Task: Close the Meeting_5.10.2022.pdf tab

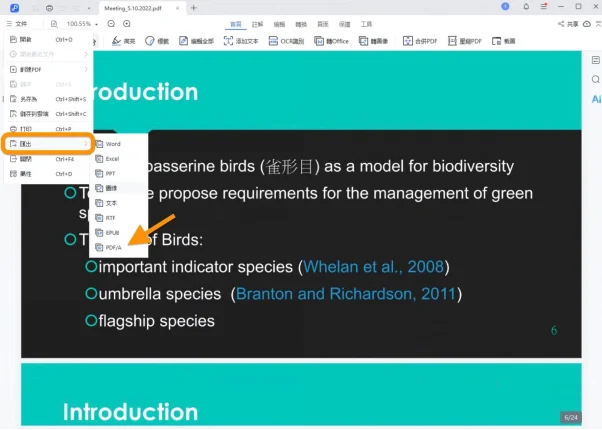Action: [177, 8]
